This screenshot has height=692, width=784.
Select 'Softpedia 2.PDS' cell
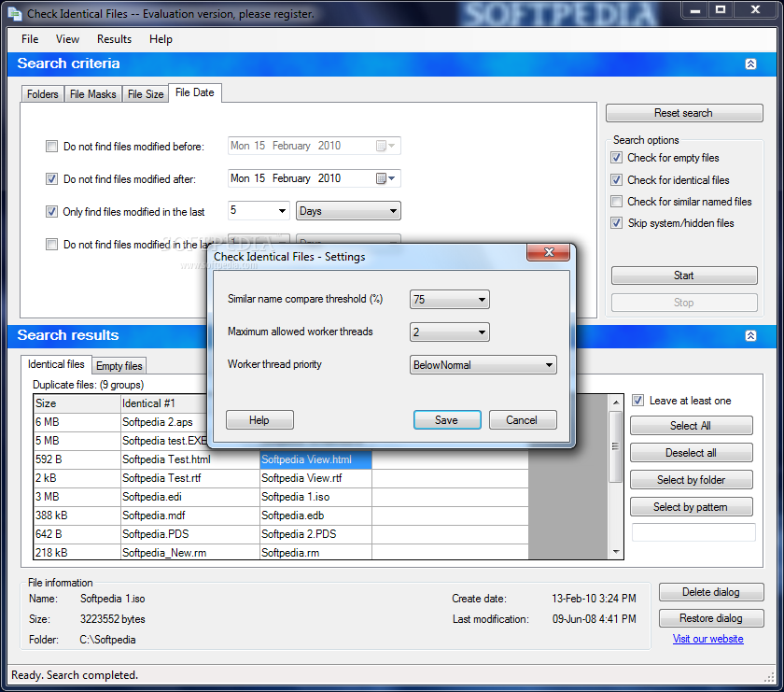[x=315, y=534]
